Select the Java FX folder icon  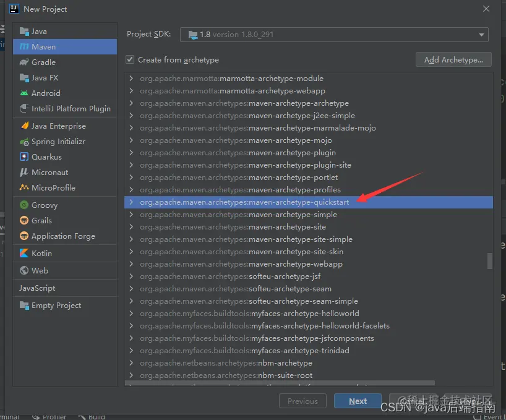24,78
